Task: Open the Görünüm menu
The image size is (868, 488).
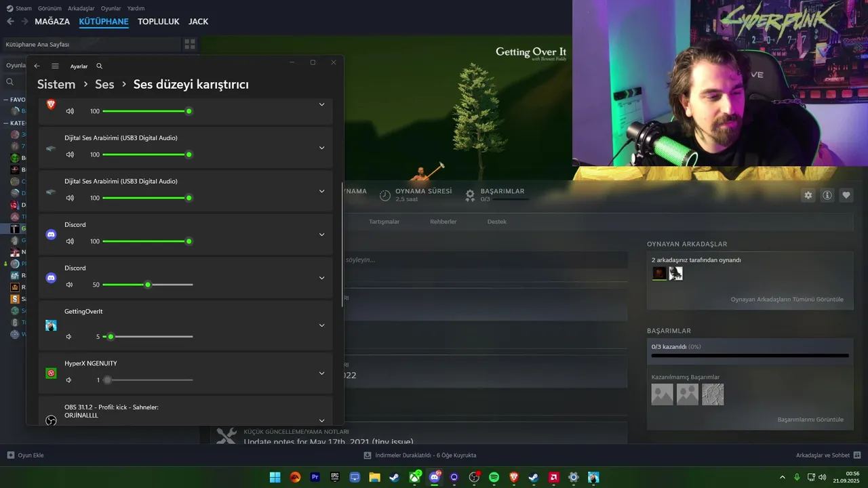Action: tap(50, 8)
